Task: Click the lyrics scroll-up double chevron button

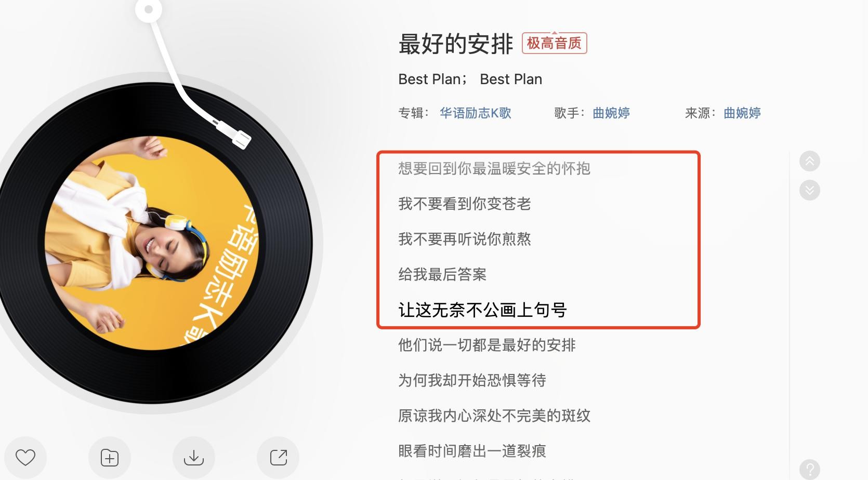Action: 810,161
